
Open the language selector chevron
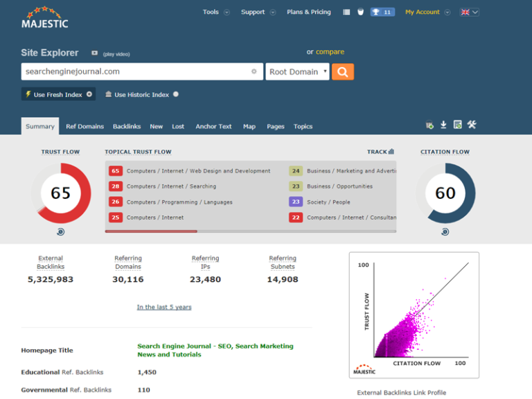pos(475,12)
